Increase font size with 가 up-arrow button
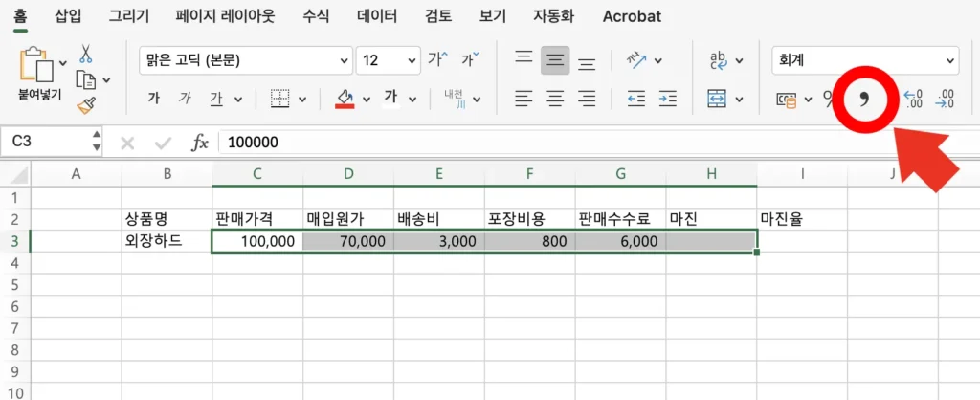980x400 pixels. point(438,60)
